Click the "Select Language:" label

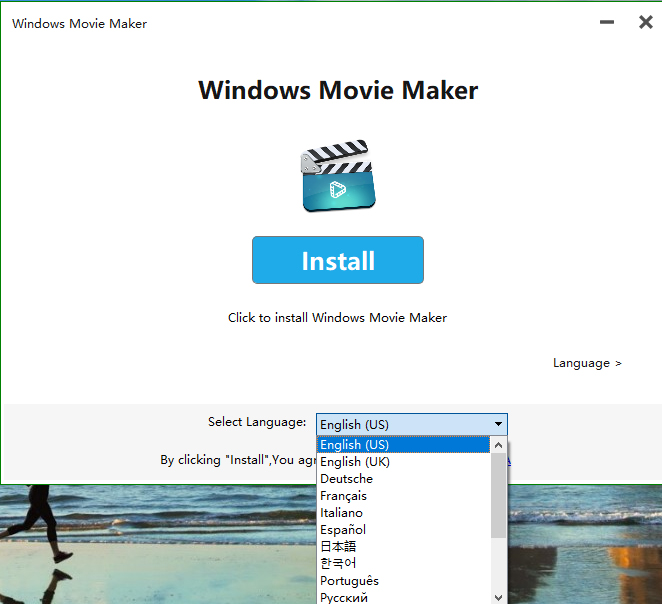(257, 422)
